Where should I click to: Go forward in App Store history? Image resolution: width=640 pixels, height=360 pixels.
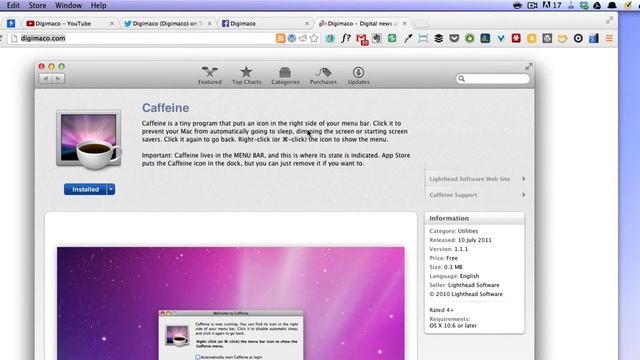(58, 78)
